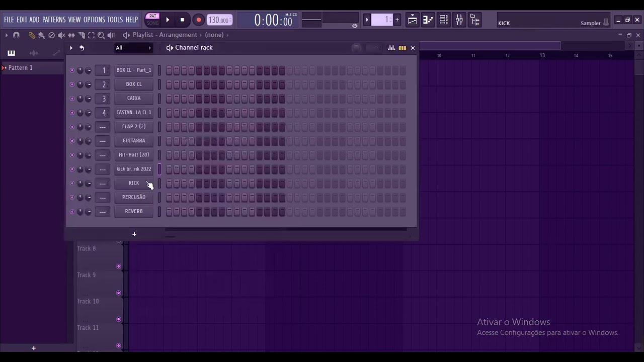Adjust the BOX CL channel volume knob
644x362 pixels.
pos(88,84)
